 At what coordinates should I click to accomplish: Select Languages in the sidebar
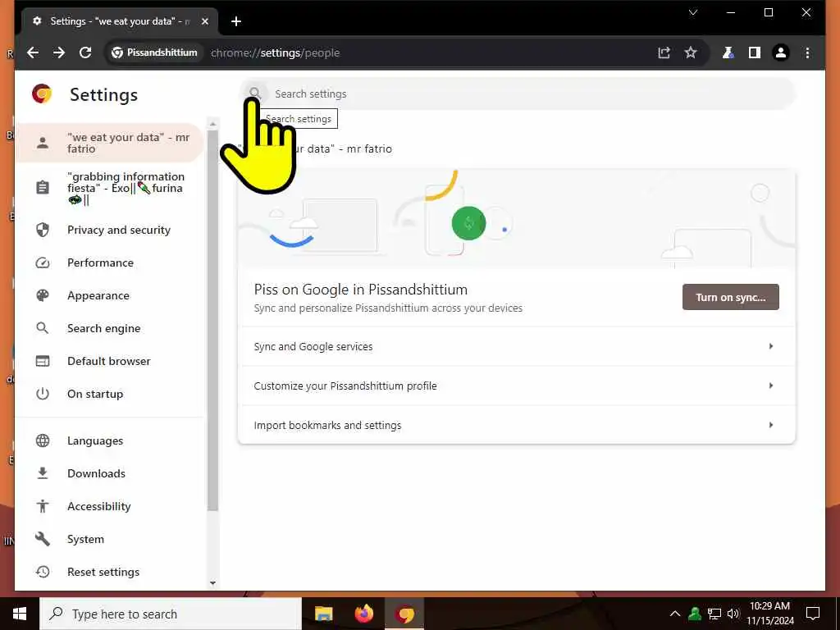pyautogui.click(x=110, y=441)
